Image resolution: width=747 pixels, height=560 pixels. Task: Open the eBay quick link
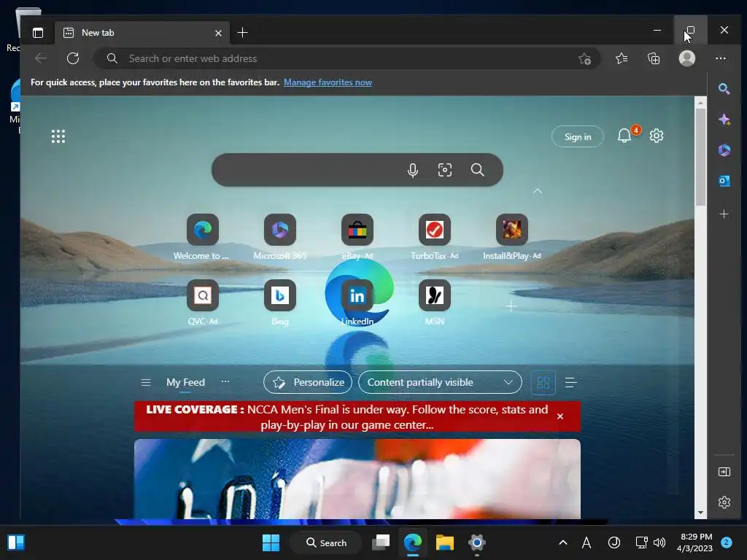click(357, 237)
